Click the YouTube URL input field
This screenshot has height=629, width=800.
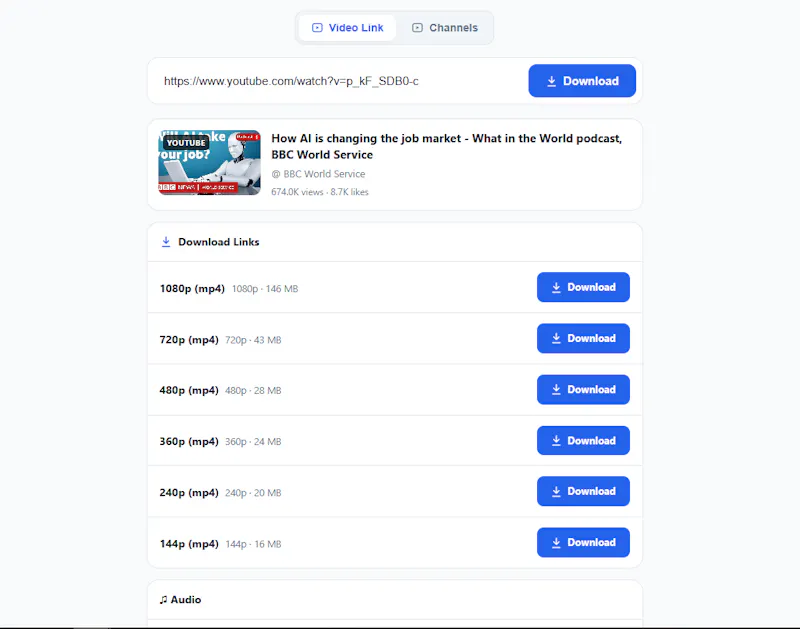pos(339,81)
